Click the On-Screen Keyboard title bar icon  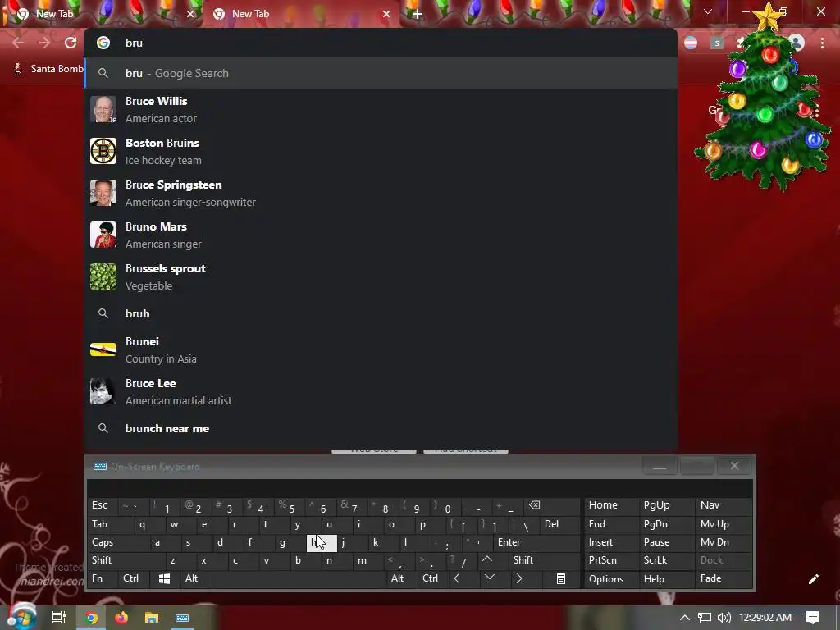[99, 467]
